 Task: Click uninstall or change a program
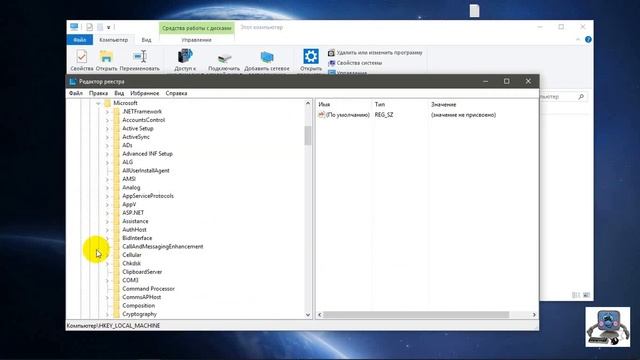pos(375,53)
